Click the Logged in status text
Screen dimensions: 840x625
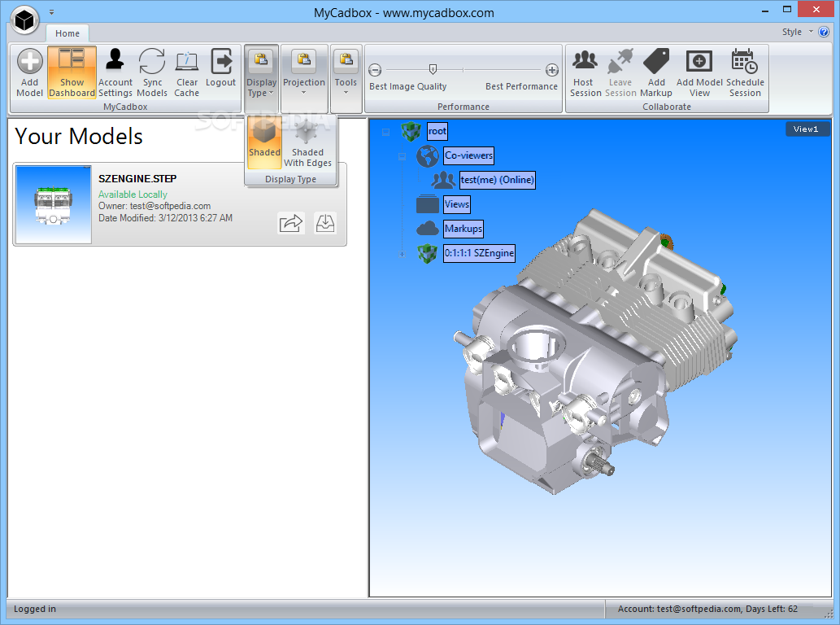35,609
